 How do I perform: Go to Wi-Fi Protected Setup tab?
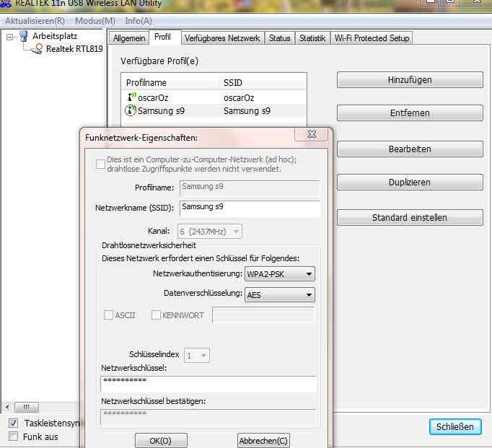(372, 38)
